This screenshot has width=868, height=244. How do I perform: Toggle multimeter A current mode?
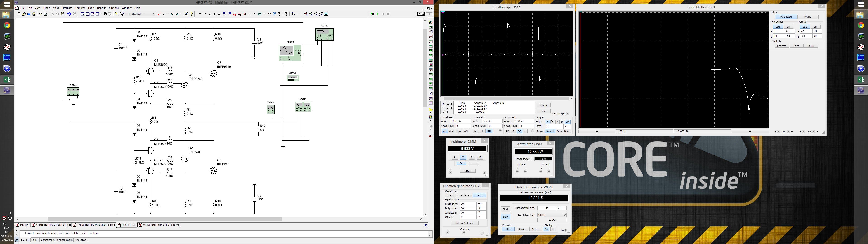454,157
